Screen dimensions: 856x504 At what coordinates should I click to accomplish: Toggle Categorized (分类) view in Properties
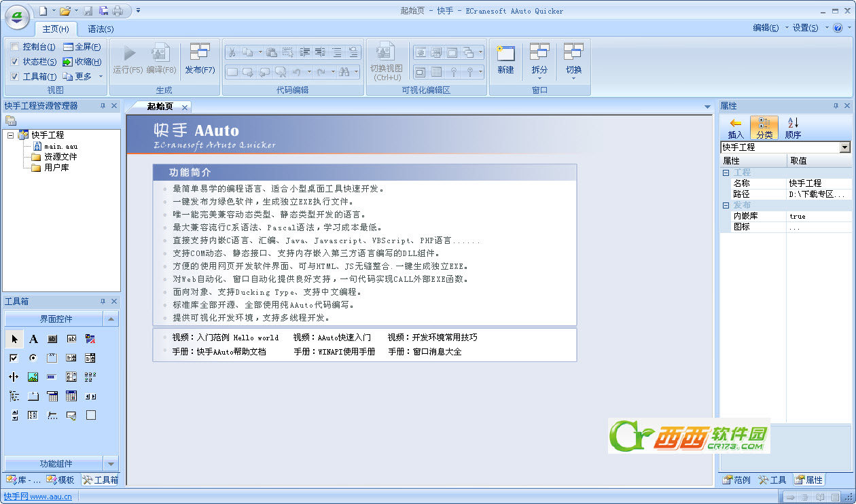click(x=764, y=128)
